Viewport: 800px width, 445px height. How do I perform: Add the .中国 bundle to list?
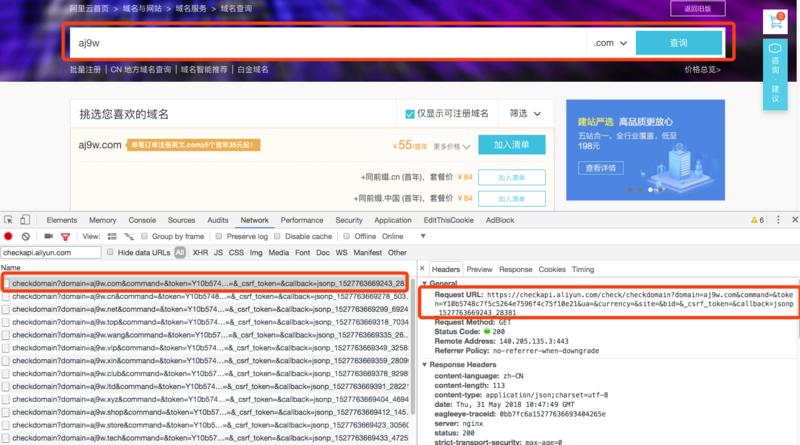click(x=512, y=199)
